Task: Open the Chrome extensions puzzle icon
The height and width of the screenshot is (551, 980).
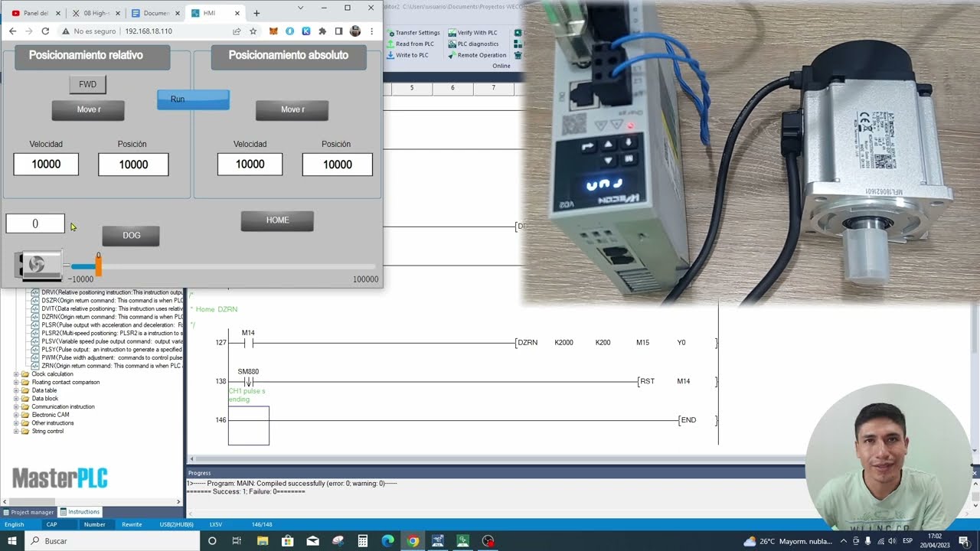Action: click(x=322, y=31)
